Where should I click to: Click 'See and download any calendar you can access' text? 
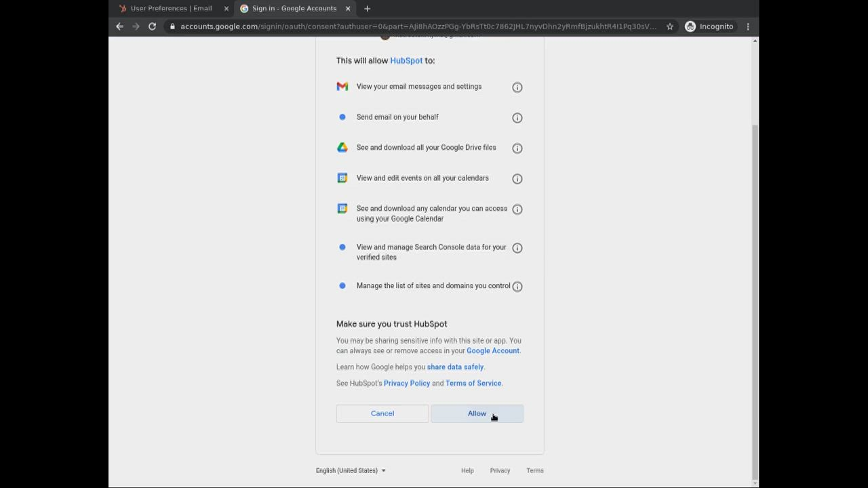click(432, 213)
